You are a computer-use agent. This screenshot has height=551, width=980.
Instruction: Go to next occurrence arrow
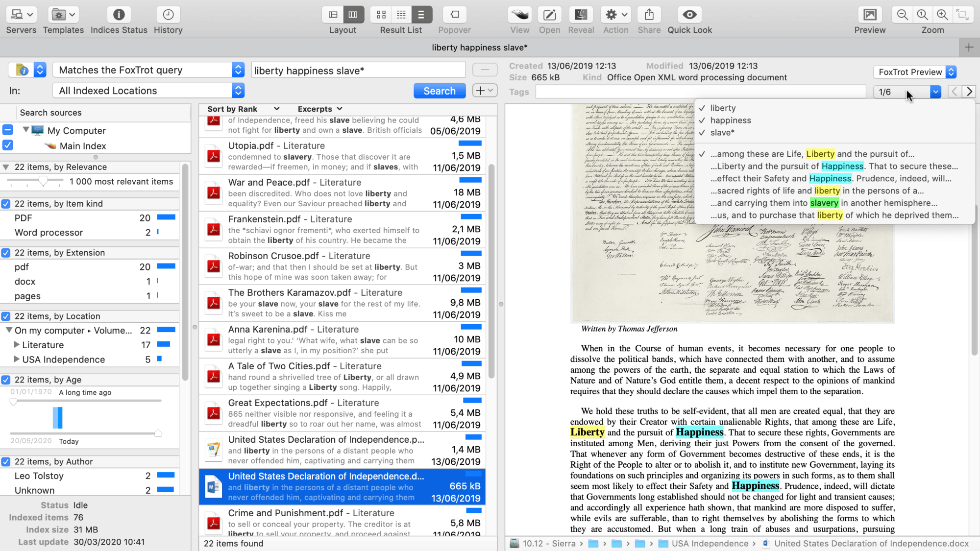(969, 92)
